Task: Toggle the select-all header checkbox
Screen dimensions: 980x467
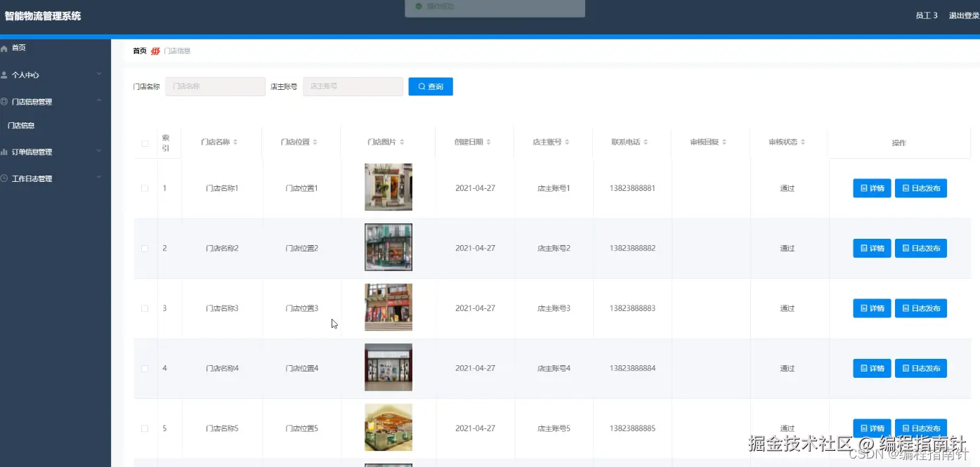Action: point(145,143)
